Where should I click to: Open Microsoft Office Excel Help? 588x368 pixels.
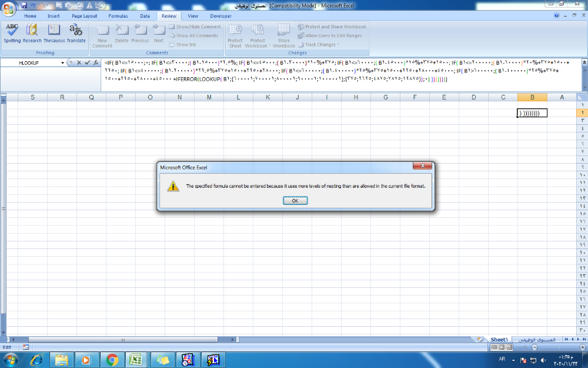tap(556, 16)
